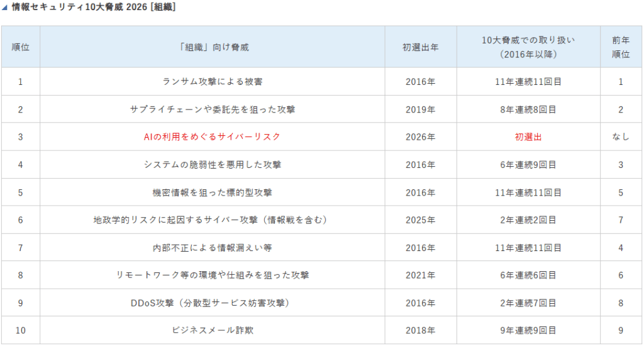
Task: Click the red 初選出 cell text
Action: 528,137
